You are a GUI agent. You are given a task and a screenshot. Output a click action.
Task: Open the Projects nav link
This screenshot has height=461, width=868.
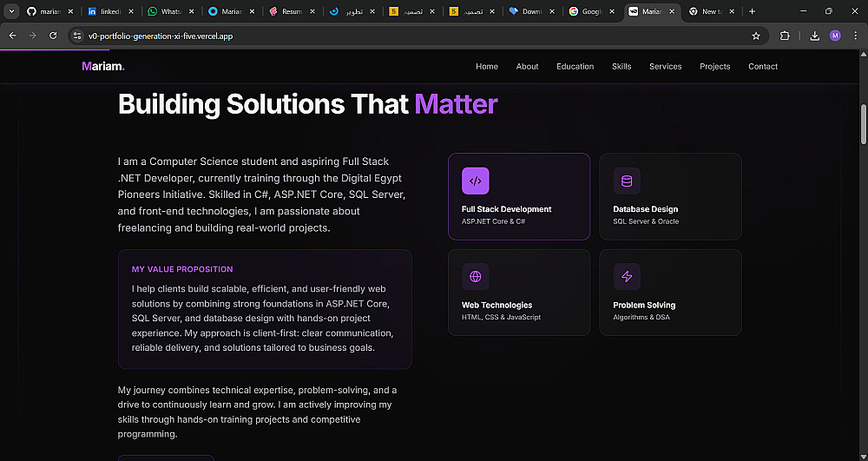pos(714,66)
